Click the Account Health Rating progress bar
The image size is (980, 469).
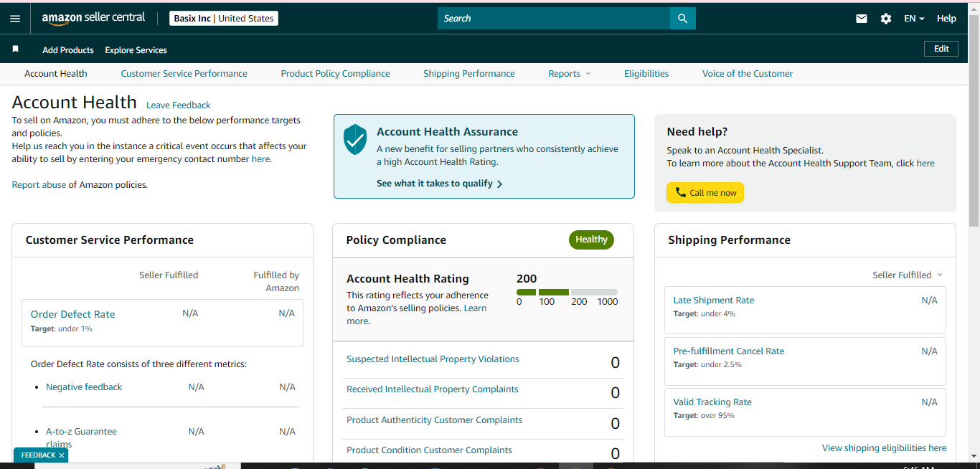[x=567, y=293]
